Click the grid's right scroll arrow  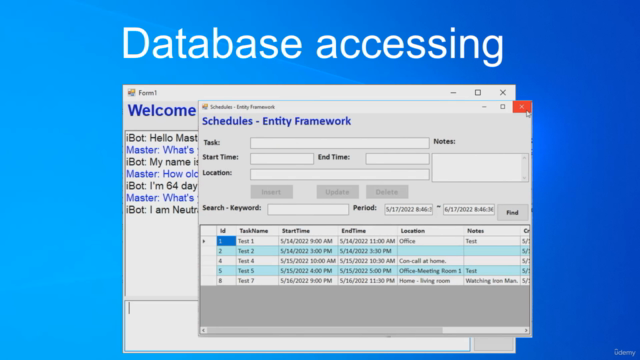click(x=526, y=330)
